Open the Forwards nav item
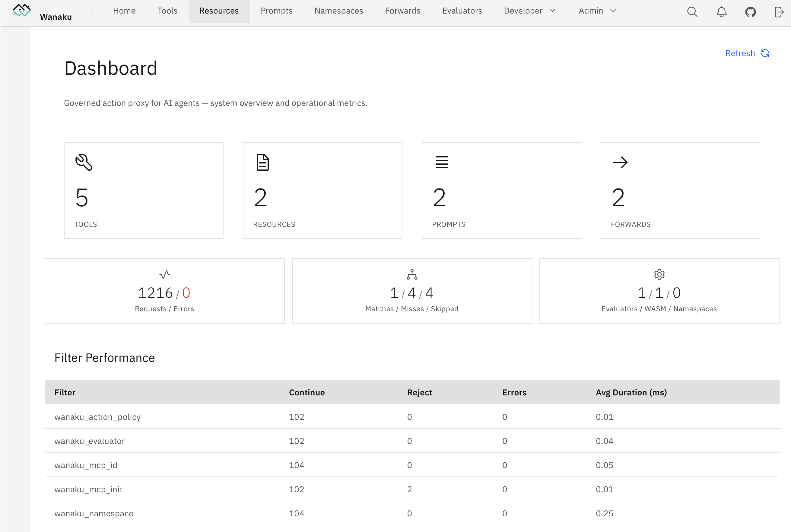 point(402,11)
